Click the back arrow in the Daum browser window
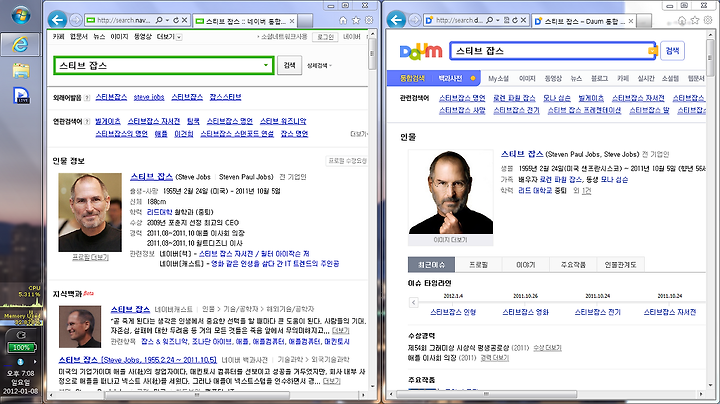 [396, 20]
